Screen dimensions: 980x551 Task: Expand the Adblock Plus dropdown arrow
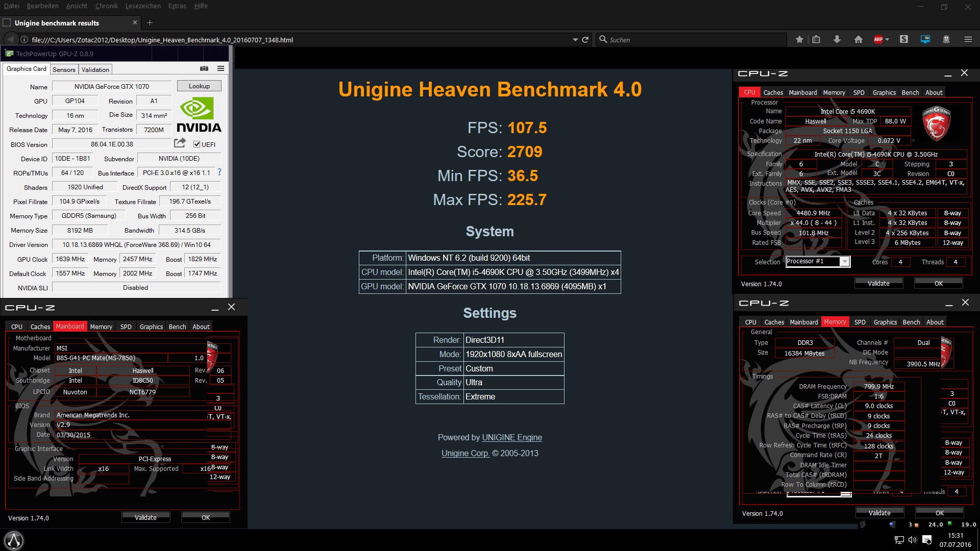[x=887, y=40]
